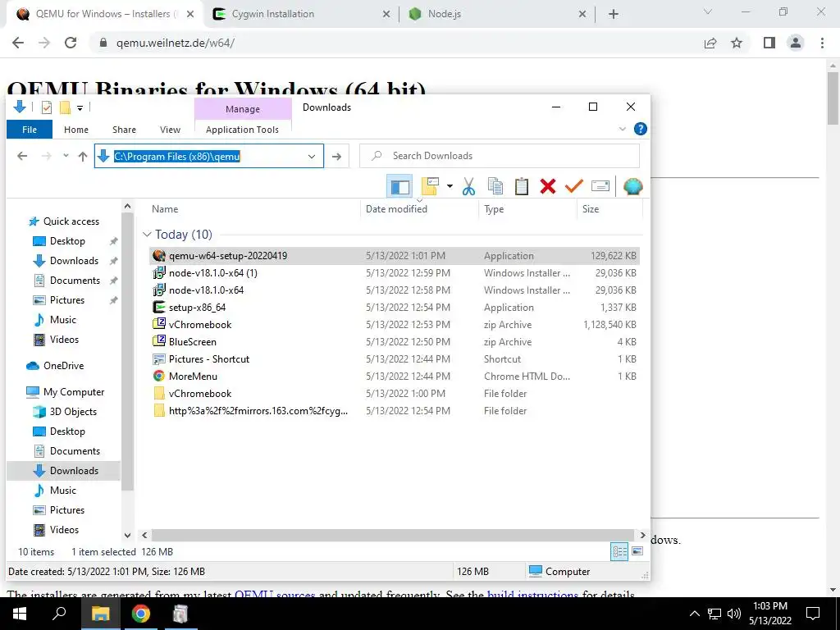
Task: Select Pictures - Shortcut file
Action: click(395, 359)
